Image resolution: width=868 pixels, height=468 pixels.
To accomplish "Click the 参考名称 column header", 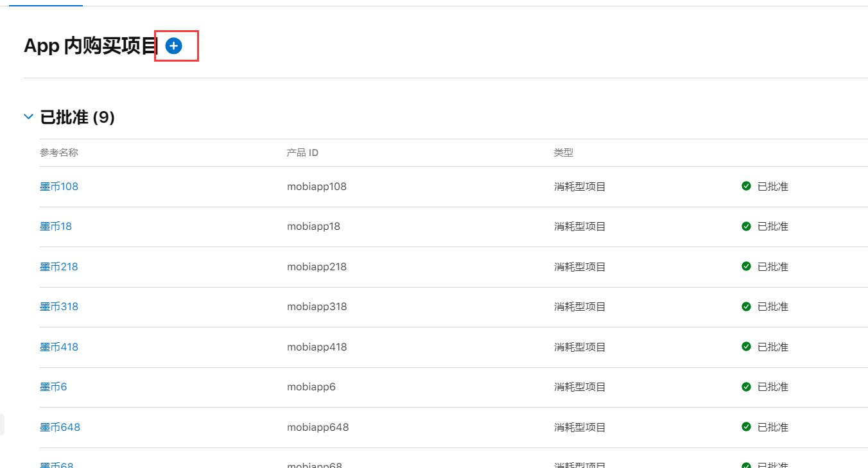I will point(59,153).
